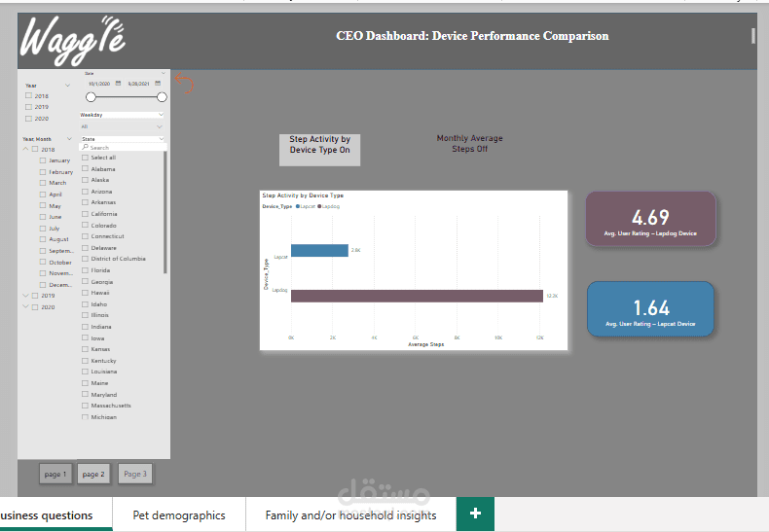Click the 4.69 Lapdog rating card
Viewport: 769px width, 532px height.
coord(650,219)
